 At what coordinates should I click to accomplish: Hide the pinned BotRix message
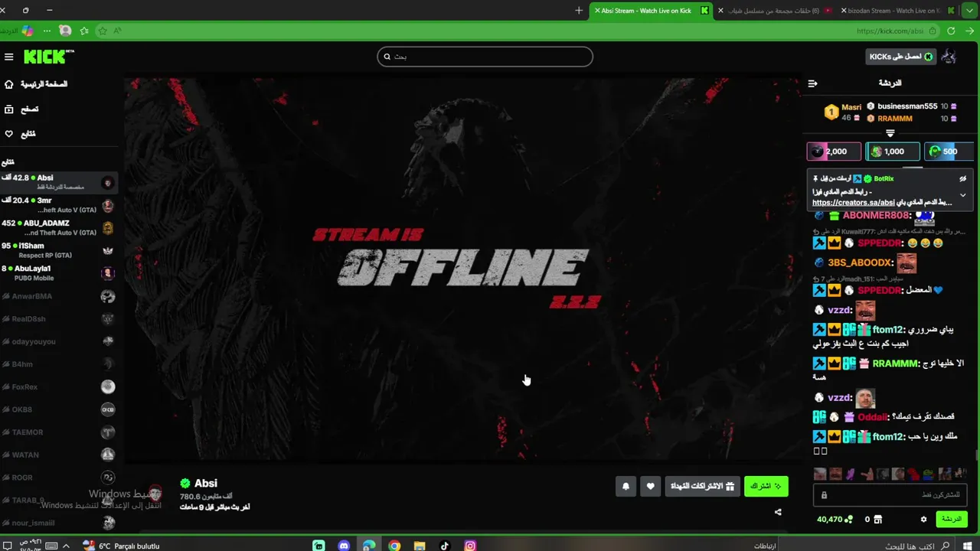(963, 178)
